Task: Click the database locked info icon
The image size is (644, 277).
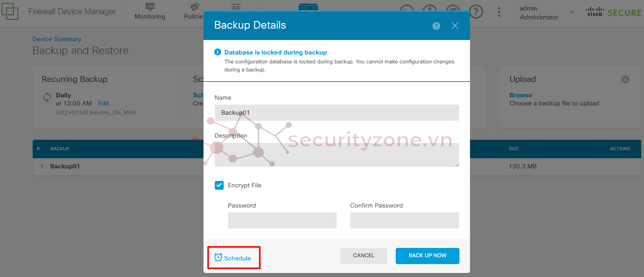Action: click(x=218, y=52)
